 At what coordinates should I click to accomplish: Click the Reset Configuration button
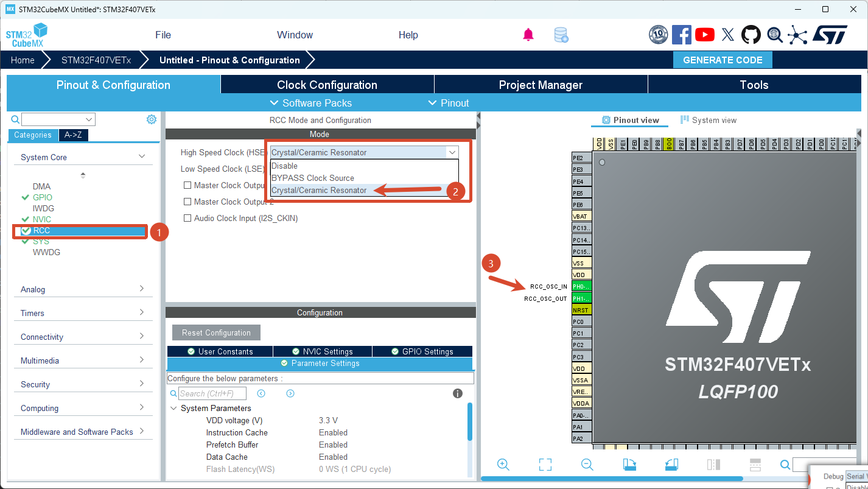(216, 332)
